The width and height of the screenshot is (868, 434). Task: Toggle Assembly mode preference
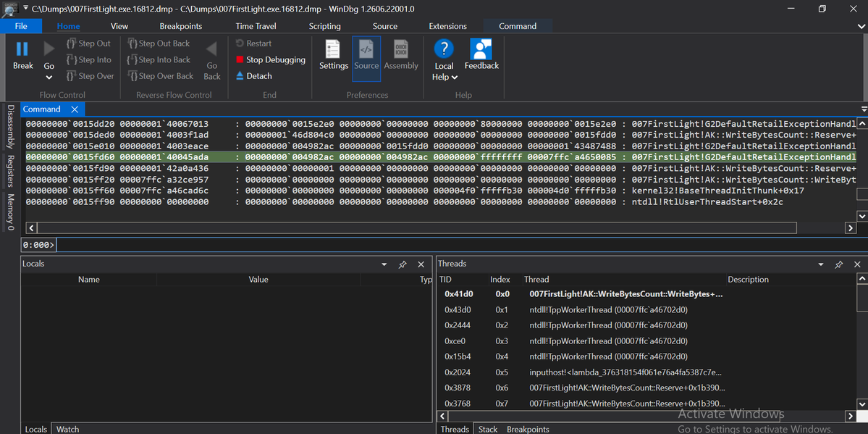click(x=401, y=55)
